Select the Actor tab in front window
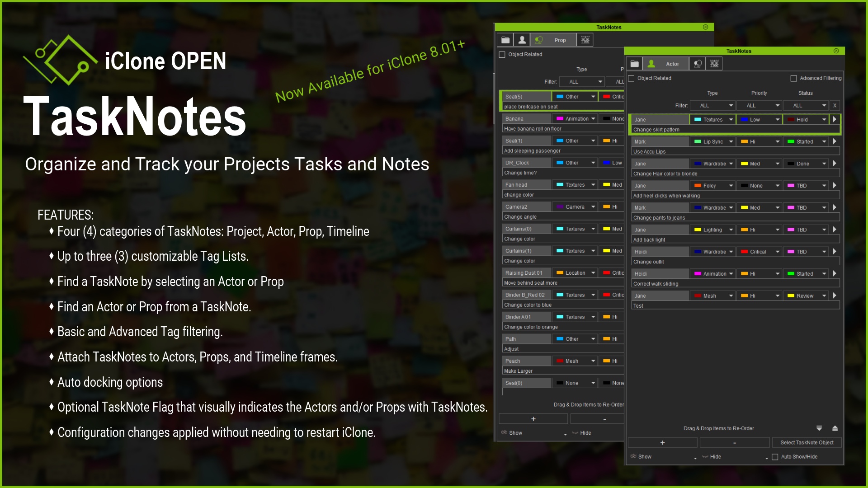 tap(665, 64)
